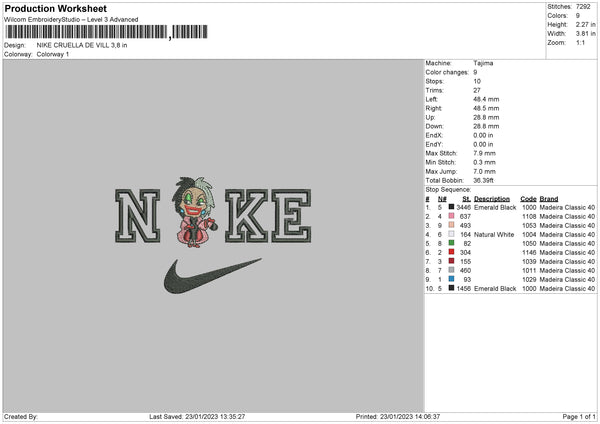This screenshot has height=424, width=600.
Task: Click the Height value '2.27 in'
Action: point(586,24)
